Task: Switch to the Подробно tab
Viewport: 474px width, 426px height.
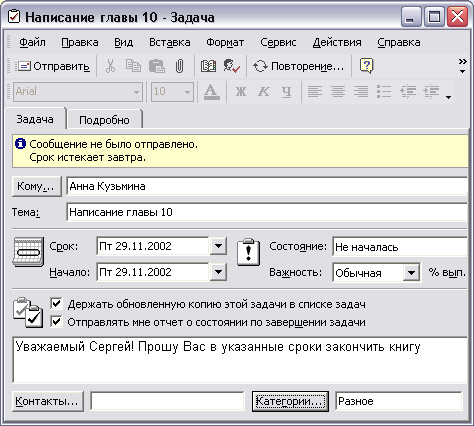Action: coord(104,120)
